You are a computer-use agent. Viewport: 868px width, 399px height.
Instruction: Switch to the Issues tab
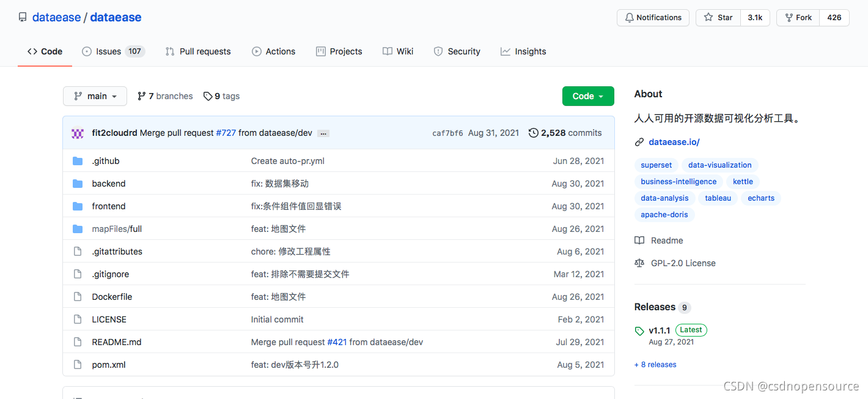tap(113, 51)
